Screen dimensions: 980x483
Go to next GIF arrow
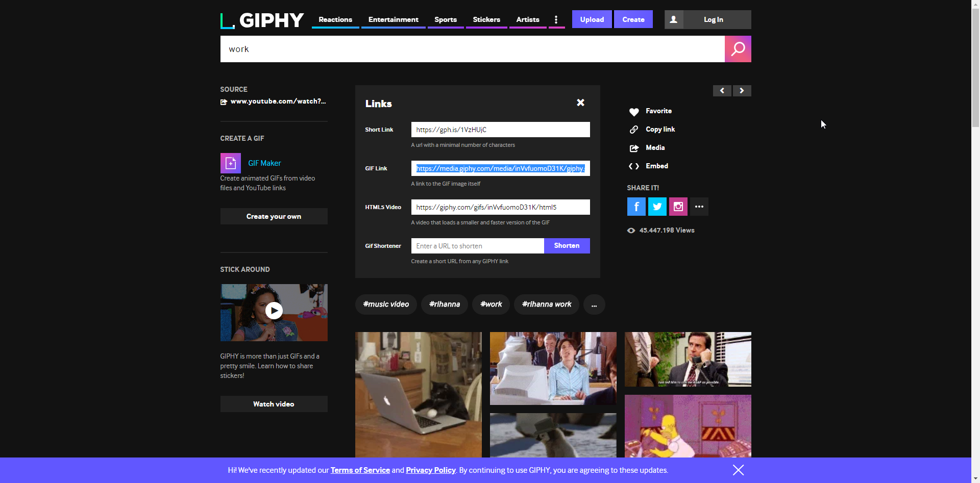(742, 91)
